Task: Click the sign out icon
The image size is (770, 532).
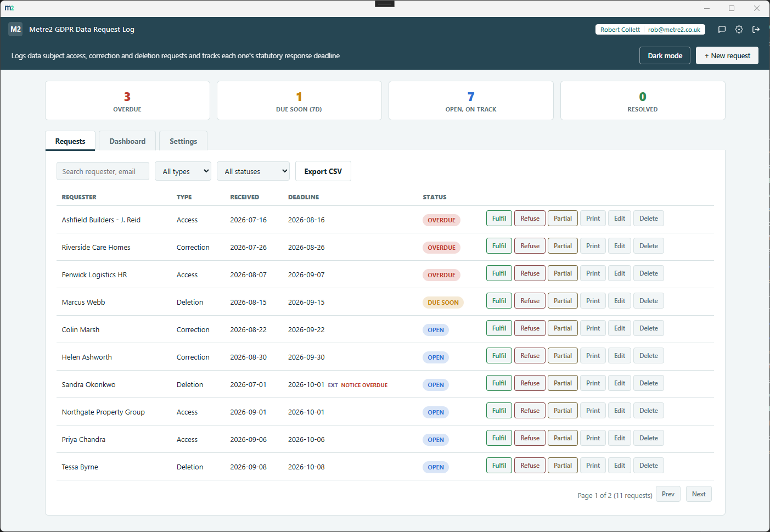Action: [756, 30]
